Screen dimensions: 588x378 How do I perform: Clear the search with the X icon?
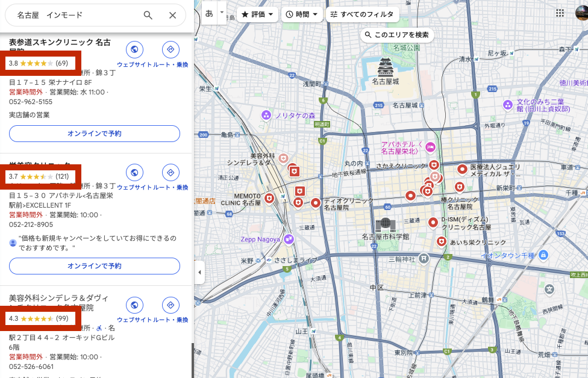172,15
